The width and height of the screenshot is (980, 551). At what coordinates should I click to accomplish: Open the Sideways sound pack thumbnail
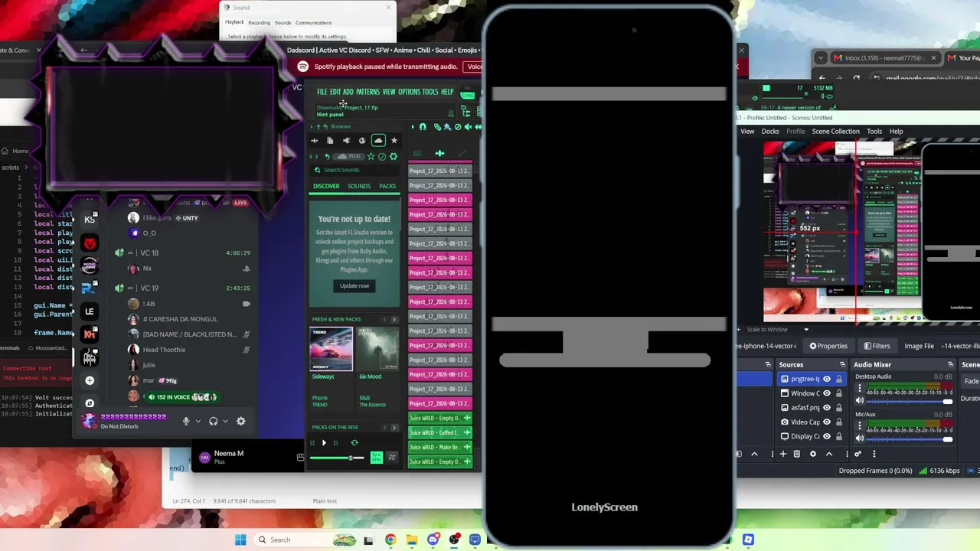tap(332, 349)
